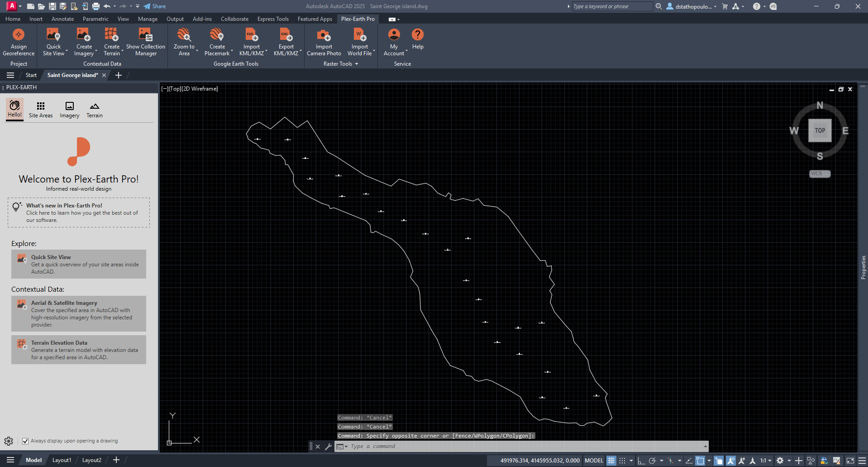Image resolution: width=868 pixels, height=467 pixels.
Task: Click the Autodesk App Store cart icon
Action: pyautogui.click(x=725, y=6)
